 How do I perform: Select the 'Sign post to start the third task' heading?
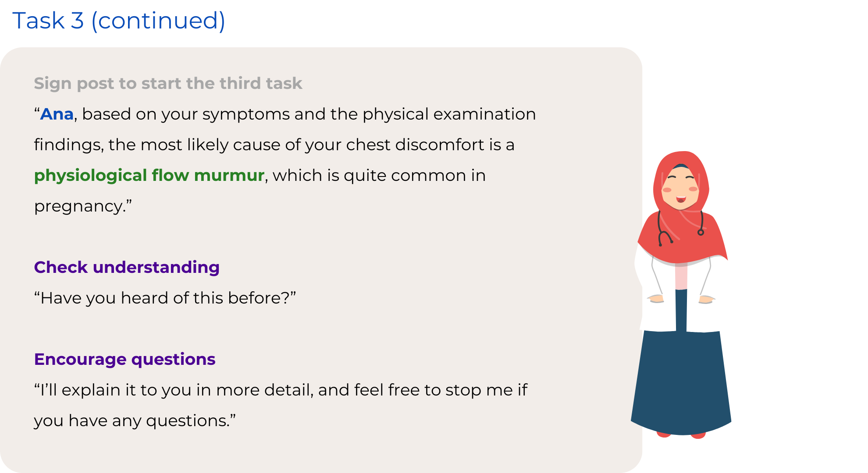click(x=168, y=83)
